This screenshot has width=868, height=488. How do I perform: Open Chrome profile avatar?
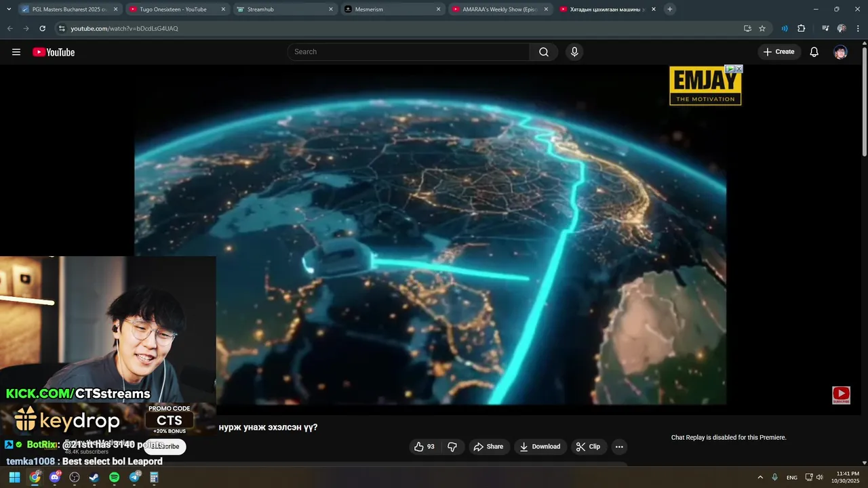coord(842,28)
